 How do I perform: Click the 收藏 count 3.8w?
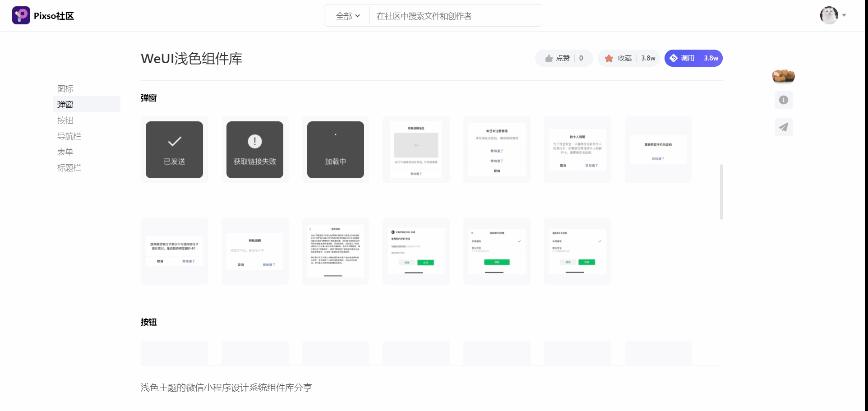(x=648, y=58)
